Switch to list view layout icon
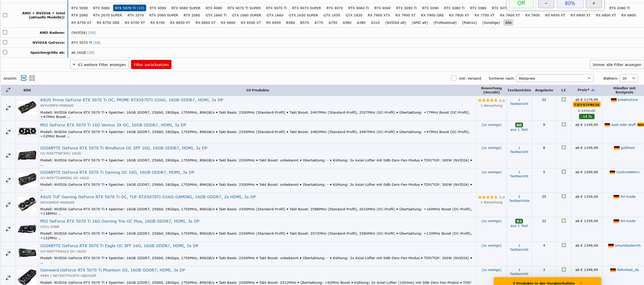The image size is (644, 285). tap(24, 78)
